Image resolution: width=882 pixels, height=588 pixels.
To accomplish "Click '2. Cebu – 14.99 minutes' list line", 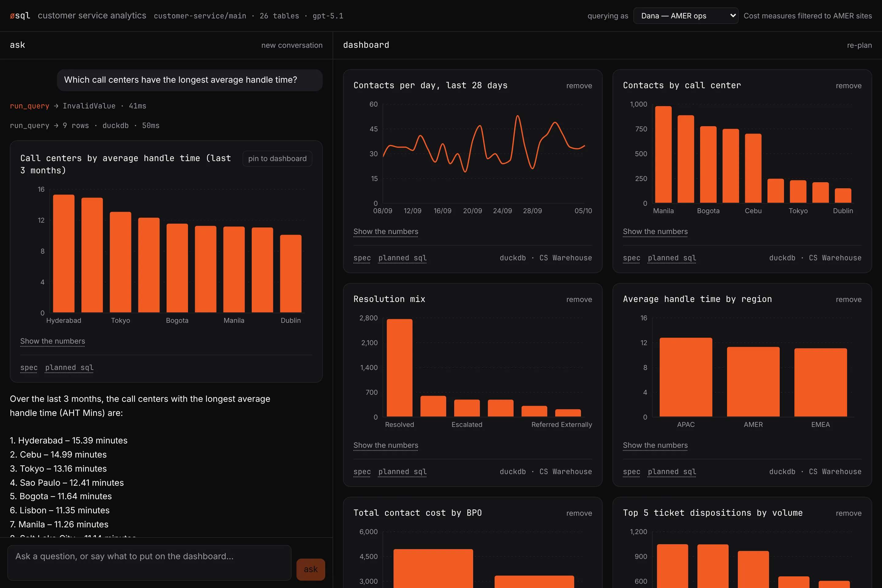I will point(58,454).
